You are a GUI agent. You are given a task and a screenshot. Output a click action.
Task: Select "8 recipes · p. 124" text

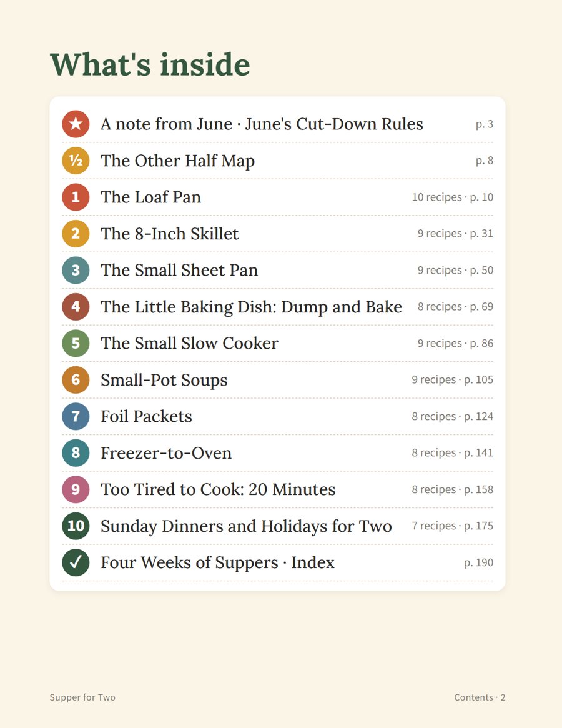click(x=453, y=416)
